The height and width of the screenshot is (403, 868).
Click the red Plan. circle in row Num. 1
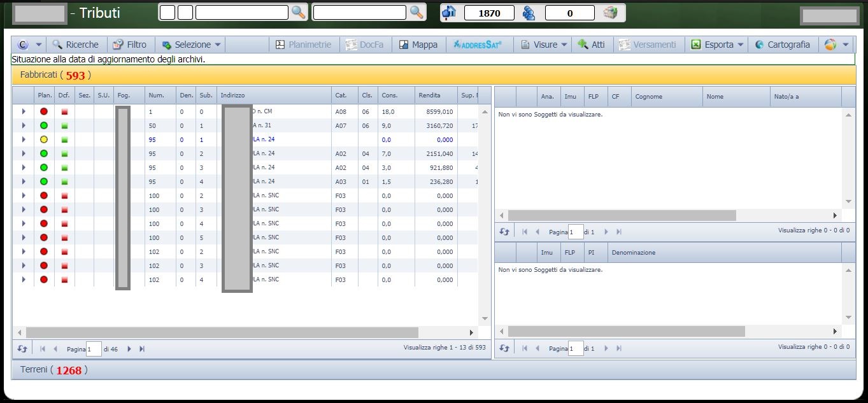[x=44, y=111]
